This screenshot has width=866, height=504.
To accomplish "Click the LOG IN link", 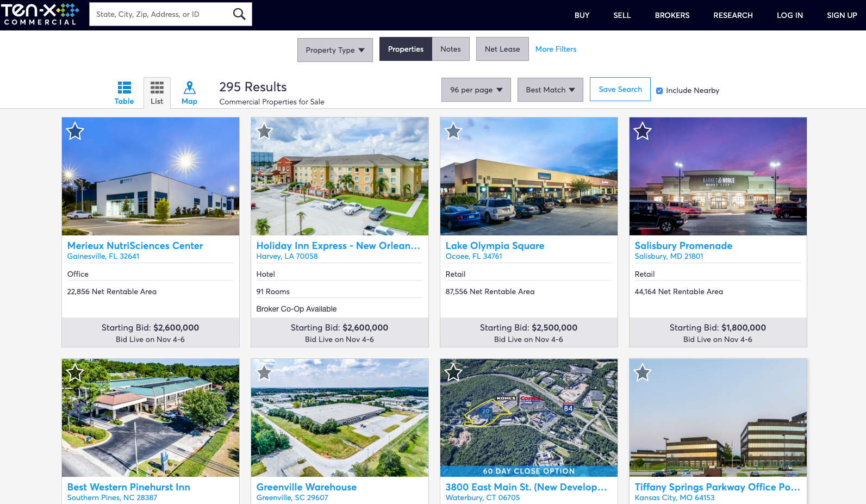I will coord(789,15).
